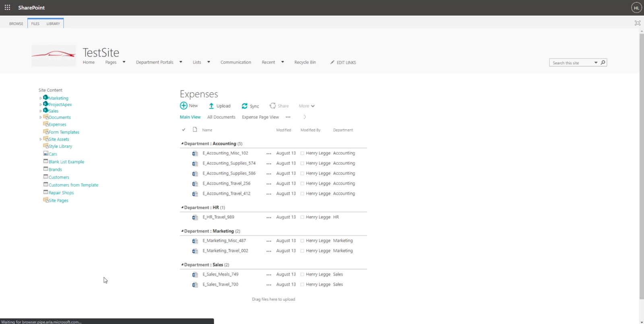Open ellipsis menu for E_Accounting_Misc_102

(x=268, y=154)
